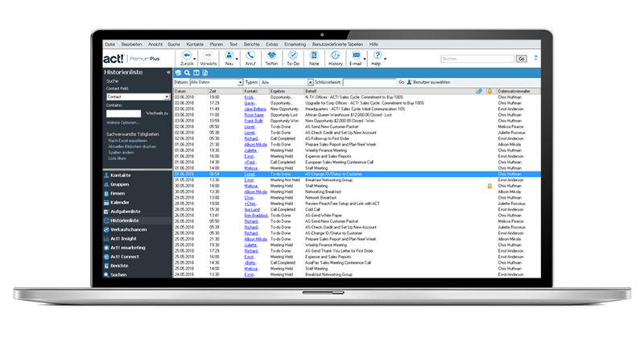This screenshot has height=342, width=644.
Task: Open help with the Help icon
Action: tap(377, 55)
